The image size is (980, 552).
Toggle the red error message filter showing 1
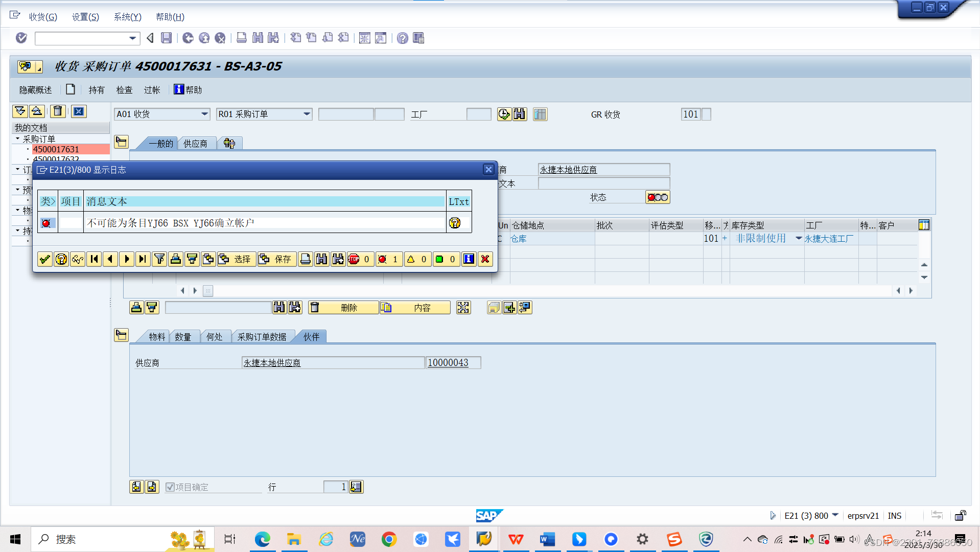point(389,259)
